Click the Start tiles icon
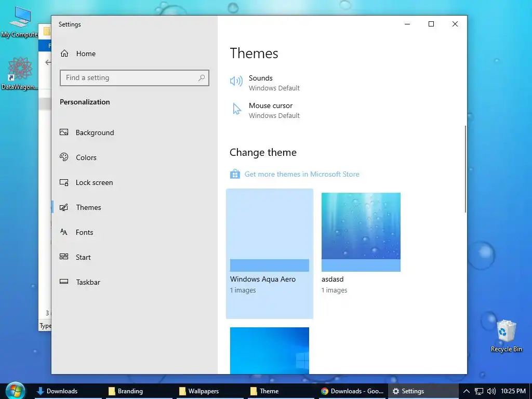This screenshot has height=399, width=532. pyautogui.click(x=64, y=257)
